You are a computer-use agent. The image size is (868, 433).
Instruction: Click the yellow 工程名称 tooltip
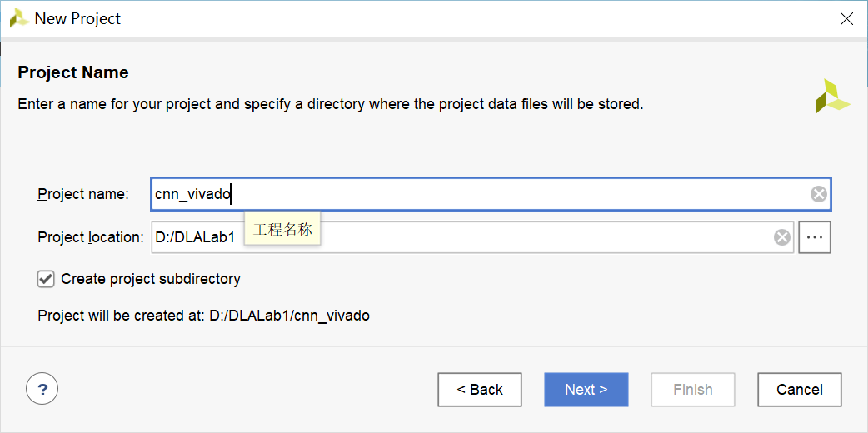(282, 230)
